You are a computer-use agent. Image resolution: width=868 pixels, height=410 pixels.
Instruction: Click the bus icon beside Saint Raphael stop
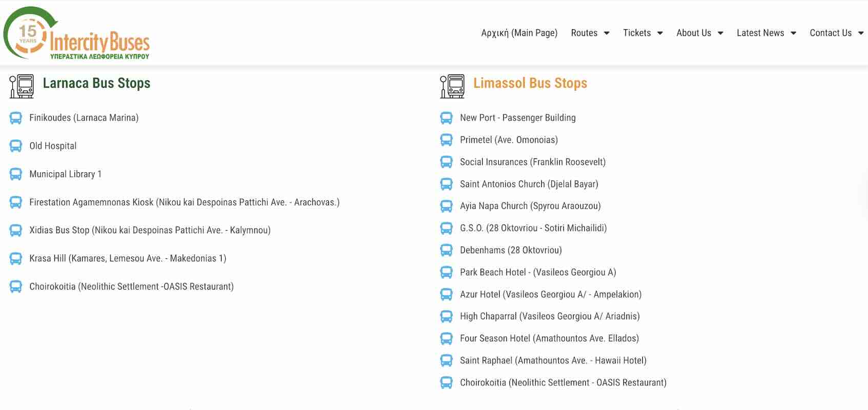[446, 361]
